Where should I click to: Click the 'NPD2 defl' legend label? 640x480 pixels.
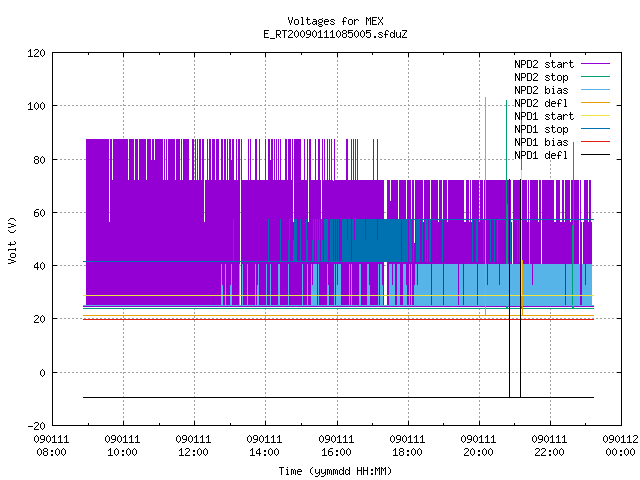pyautogui.click(x=541, y=103)
